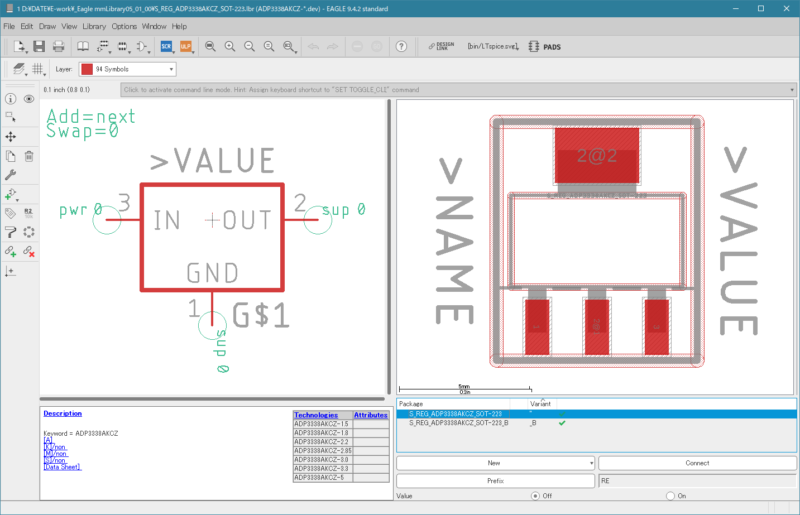Select technology row ADP3338AKCZ-3.3
Viewport: 800px width, 515px height.
pos(341,469)
